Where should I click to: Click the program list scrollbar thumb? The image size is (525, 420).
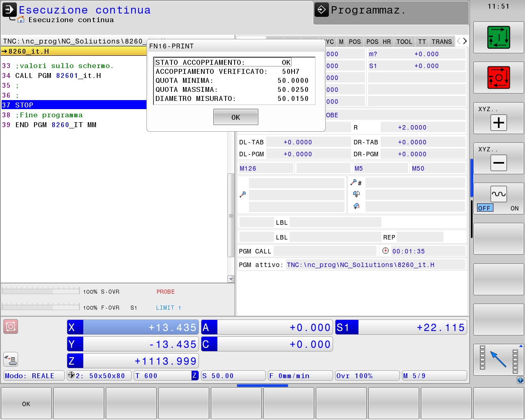(231, 215)
